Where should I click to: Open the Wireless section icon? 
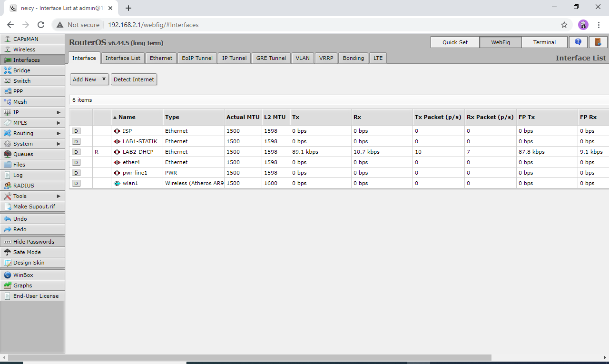[8, 49]
